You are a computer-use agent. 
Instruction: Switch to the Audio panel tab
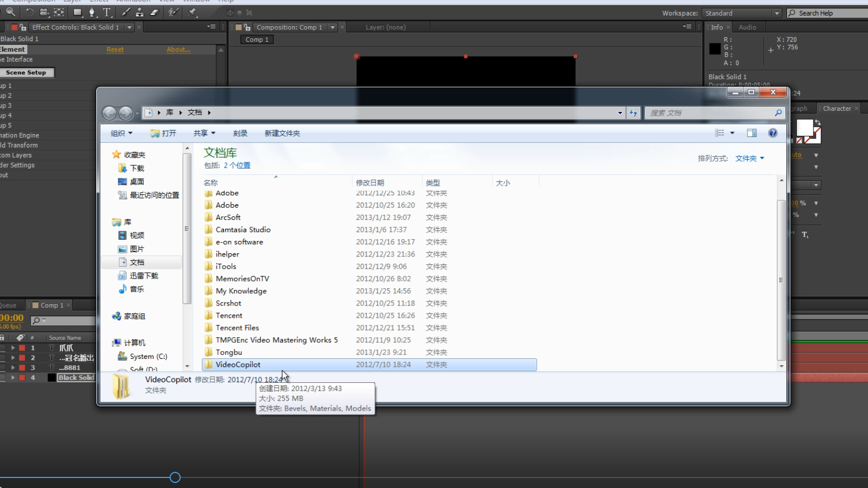747,27
